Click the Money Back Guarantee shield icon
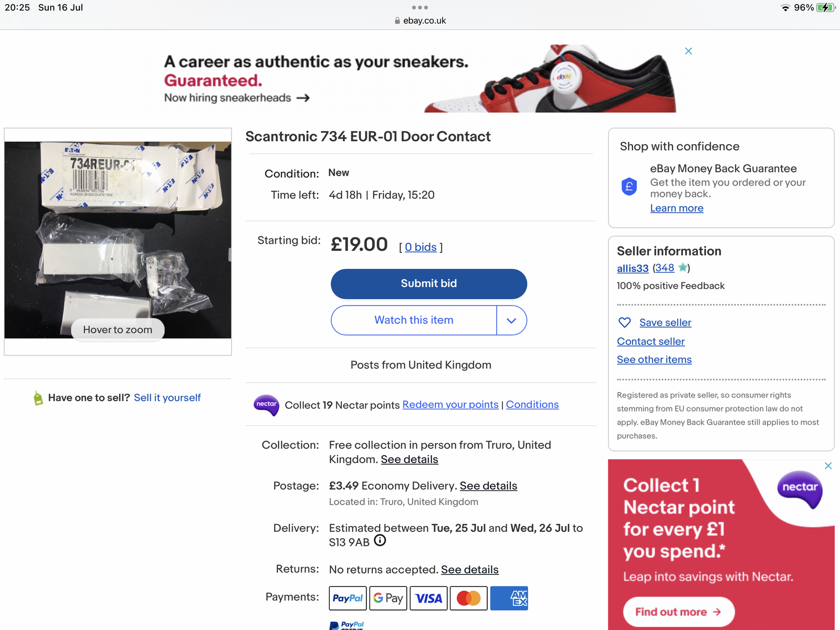This screenshot has width=840, height=630. click(x=629, y=186)
